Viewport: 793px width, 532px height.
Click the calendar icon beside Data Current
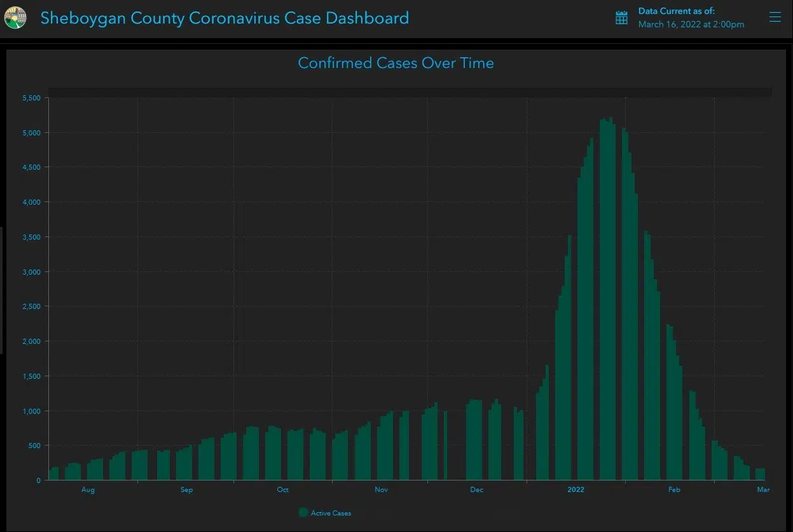(621, 18)
